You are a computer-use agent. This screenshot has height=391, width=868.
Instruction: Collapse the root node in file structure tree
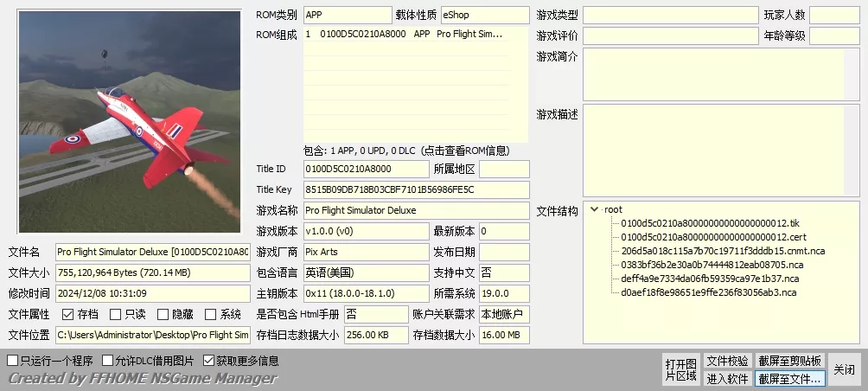(594, 209)
